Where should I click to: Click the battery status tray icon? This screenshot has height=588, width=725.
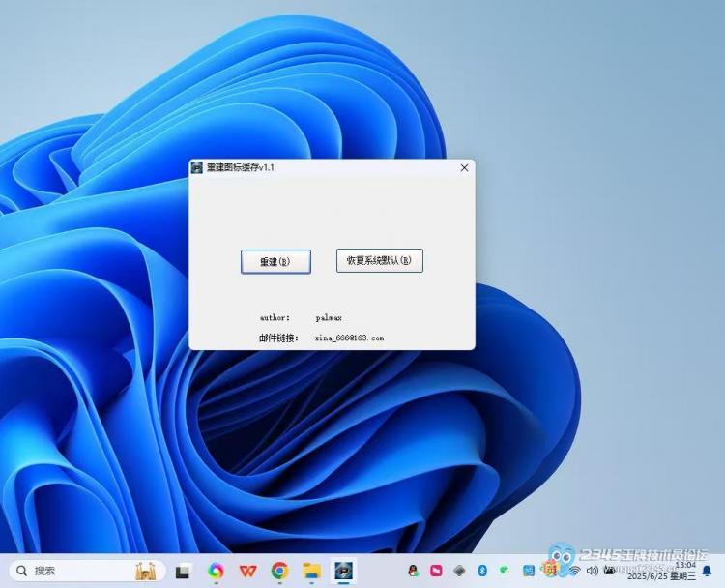(609, 571)
